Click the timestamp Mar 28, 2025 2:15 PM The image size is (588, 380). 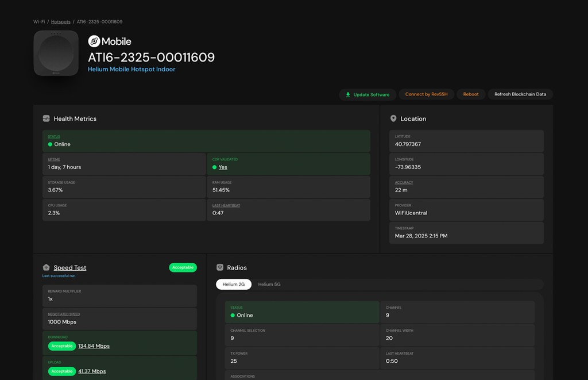pos(421,236)
